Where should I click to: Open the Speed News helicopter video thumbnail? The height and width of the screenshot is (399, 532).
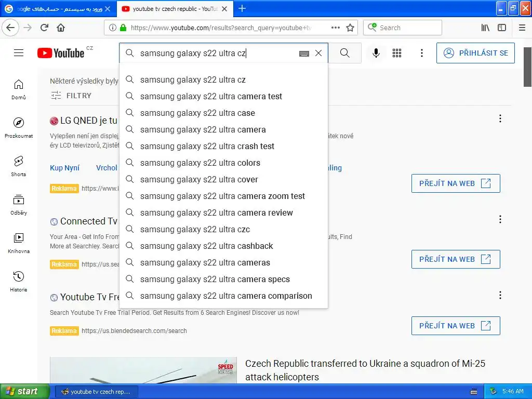(x=143, y=370)
